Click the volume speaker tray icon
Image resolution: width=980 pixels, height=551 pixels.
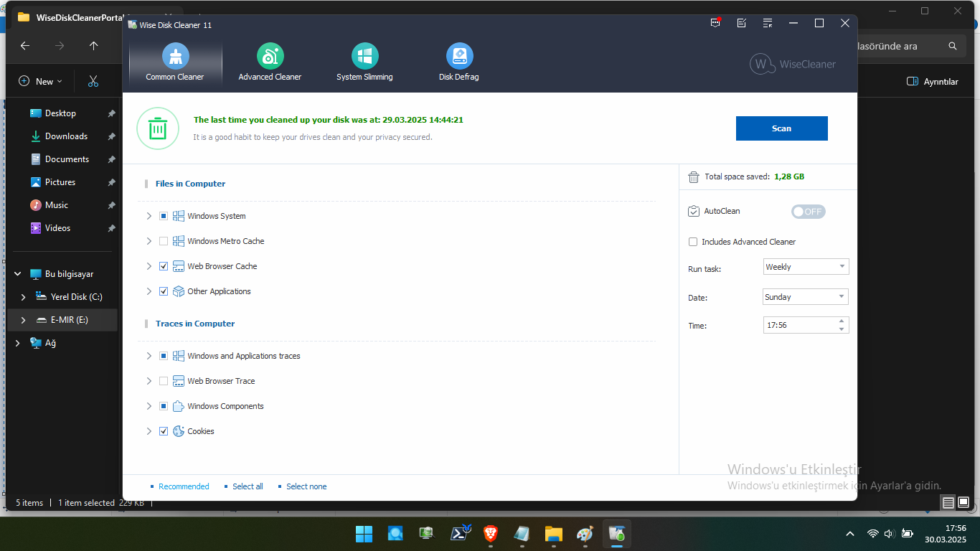click(x=889, y=534)
